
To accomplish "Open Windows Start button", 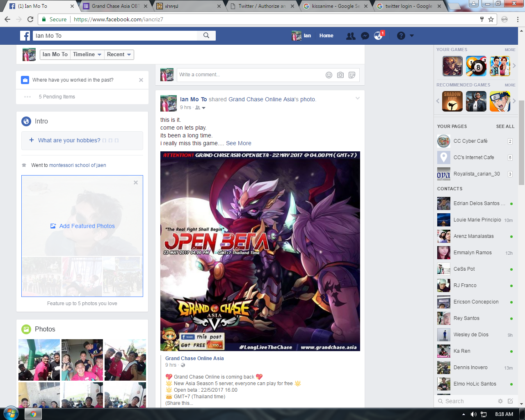I will click(11, 413).
